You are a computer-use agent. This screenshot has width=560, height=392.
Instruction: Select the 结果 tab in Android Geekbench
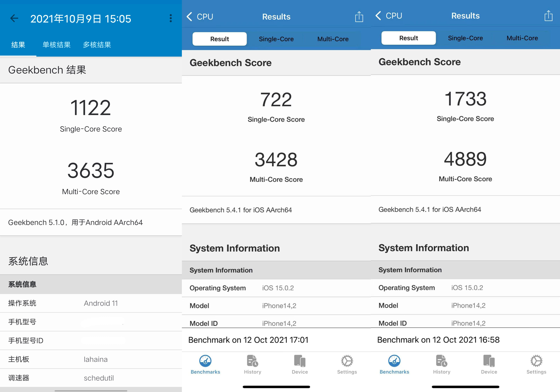pos(18,45)
